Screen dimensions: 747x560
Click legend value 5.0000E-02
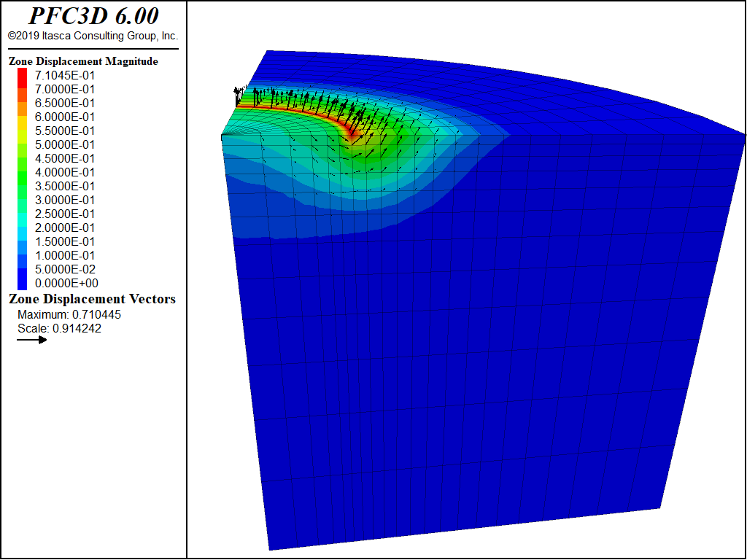click(x=65, y=268)
